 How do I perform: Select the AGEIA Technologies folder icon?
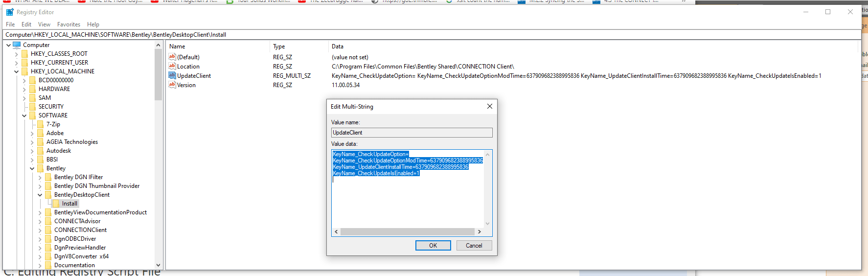(x=41, y=142)
